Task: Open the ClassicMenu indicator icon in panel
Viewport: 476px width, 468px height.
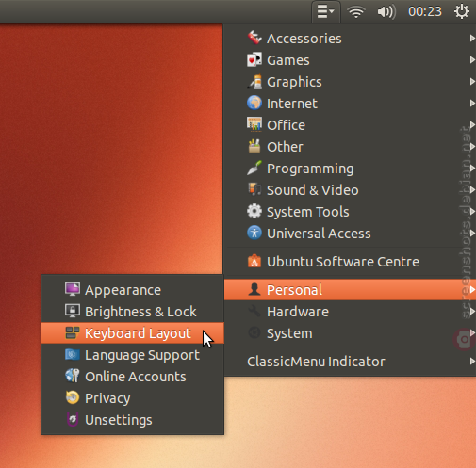Action: point(325,11)
